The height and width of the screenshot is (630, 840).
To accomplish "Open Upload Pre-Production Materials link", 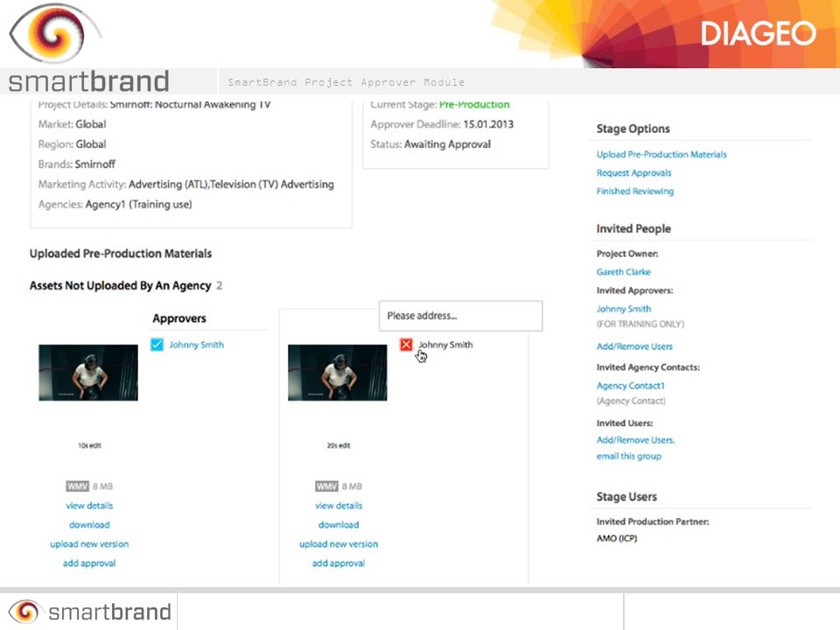I will (x=661, y=154).
